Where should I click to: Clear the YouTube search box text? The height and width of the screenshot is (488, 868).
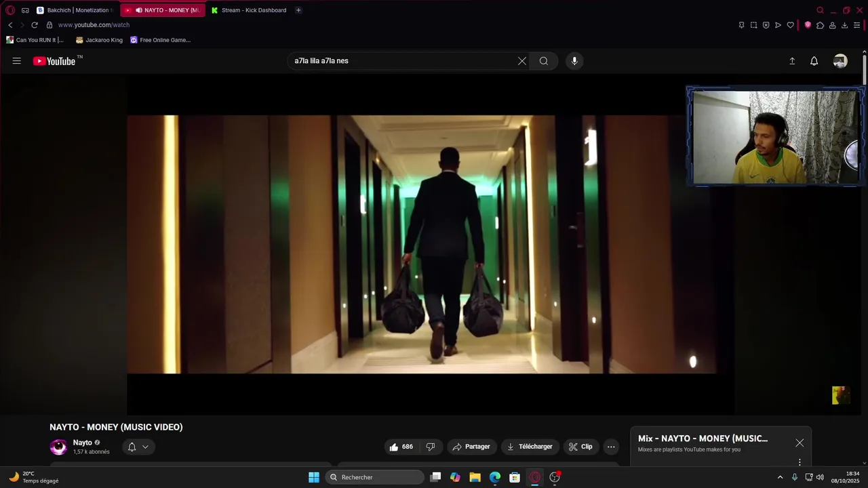tap(522, 61)
